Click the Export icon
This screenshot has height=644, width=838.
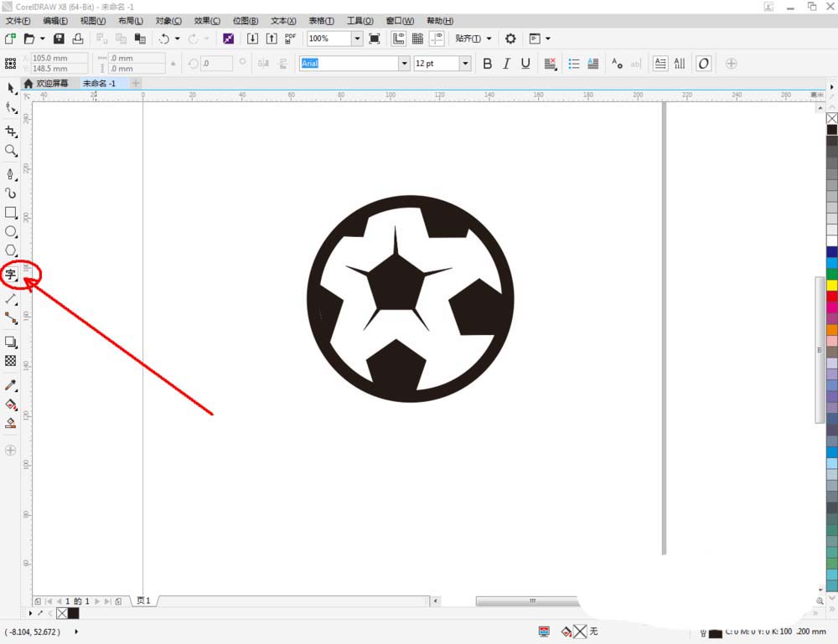(x=272, y=39)
